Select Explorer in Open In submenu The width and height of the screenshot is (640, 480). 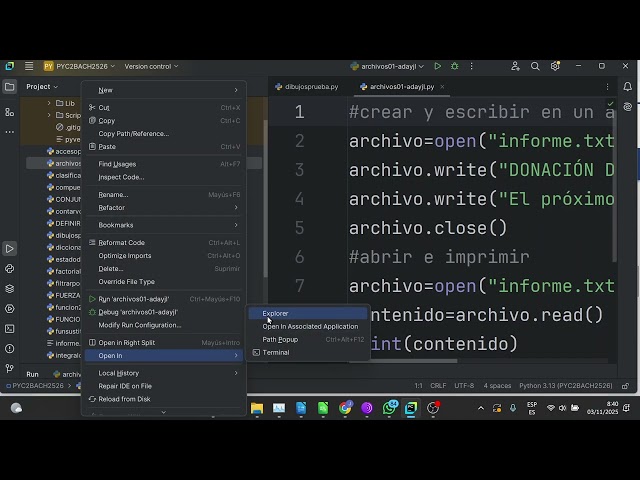pyautogui.click(x=308, y=313)
